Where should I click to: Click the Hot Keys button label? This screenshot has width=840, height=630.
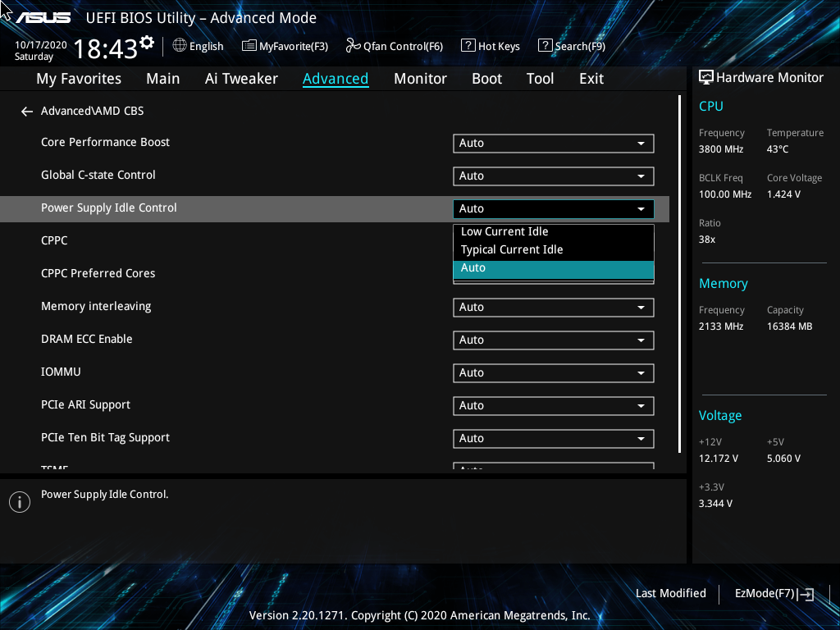pos(499,46)
